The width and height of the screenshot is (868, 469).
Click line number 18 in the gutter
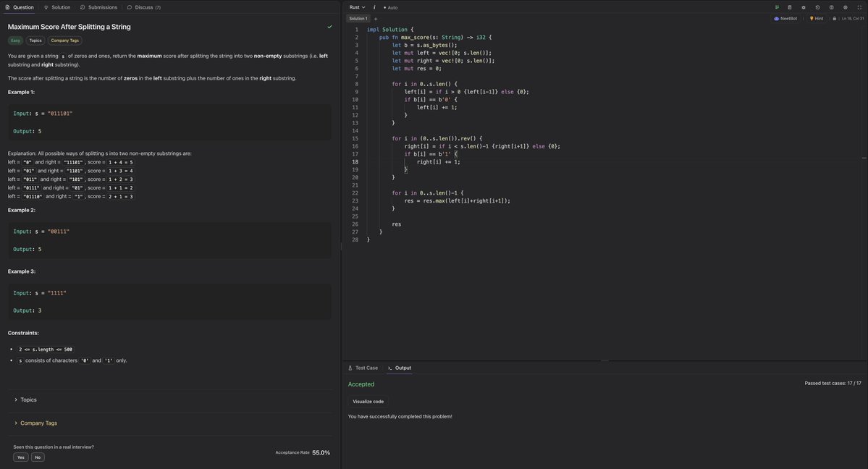[355, 161]
